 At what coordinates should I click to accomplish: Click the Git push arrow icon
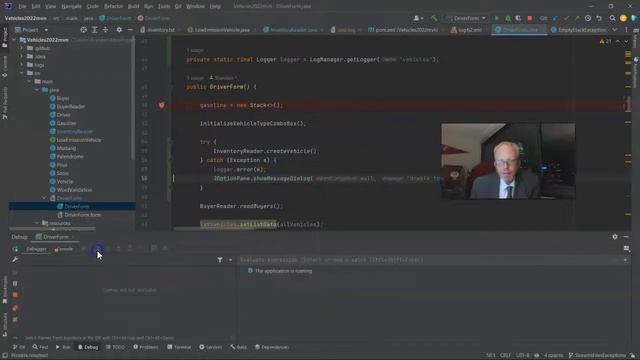coord(577,18)
